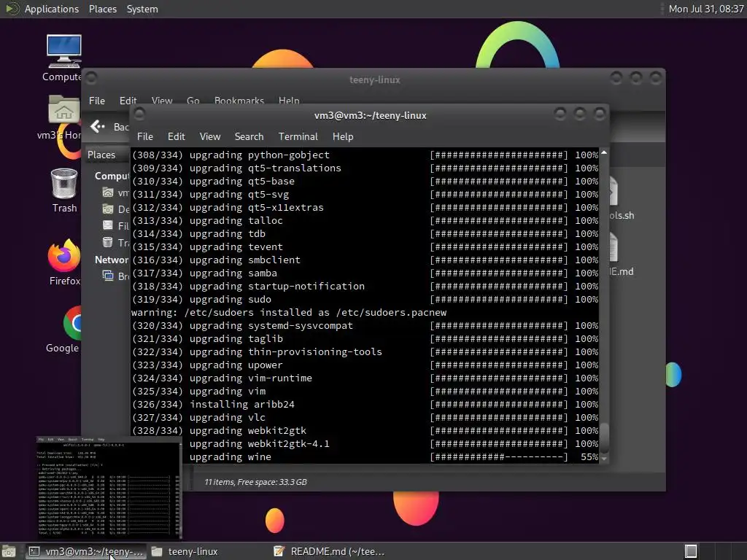Open the terminal View menu
Viewport: 747px width, 560px height.
pos(210,136)
